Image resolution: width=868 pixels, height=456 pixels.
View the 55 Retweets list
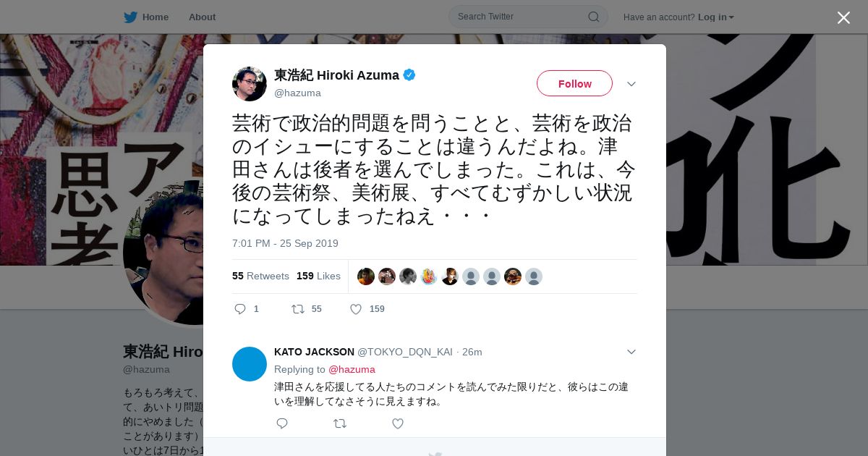pos(260,276)
